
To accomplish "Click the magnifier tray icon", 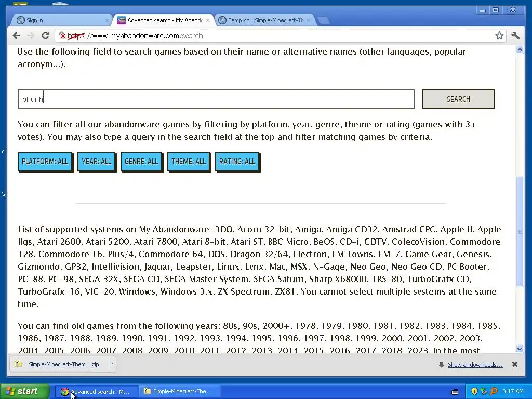I will [494, 392].
